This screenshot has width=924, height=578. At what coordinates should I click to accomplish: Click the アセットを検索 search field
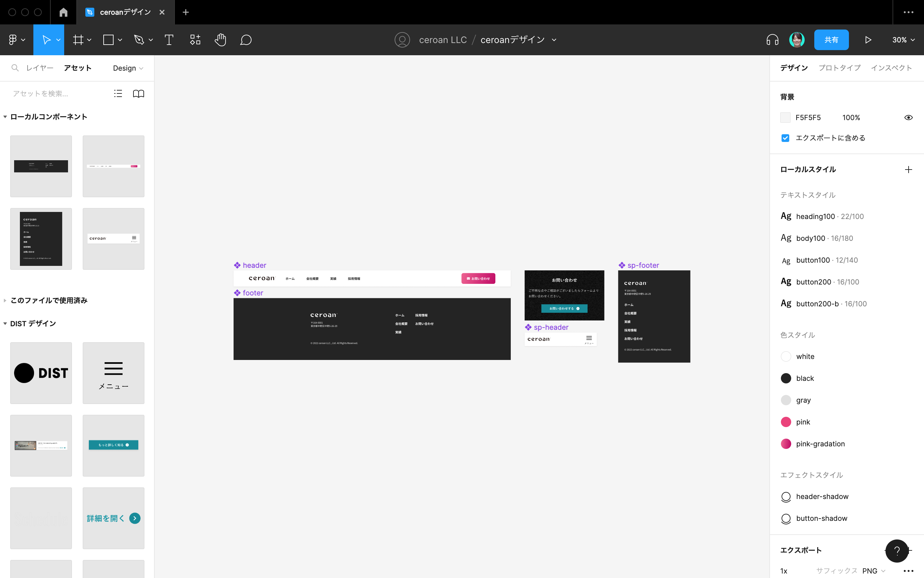click(57, 94)
